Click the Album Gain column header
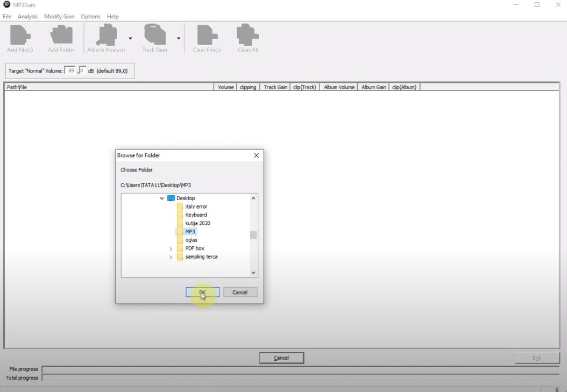Image resolution: width=567 pixels, height=392 pixels. [373, 87]
